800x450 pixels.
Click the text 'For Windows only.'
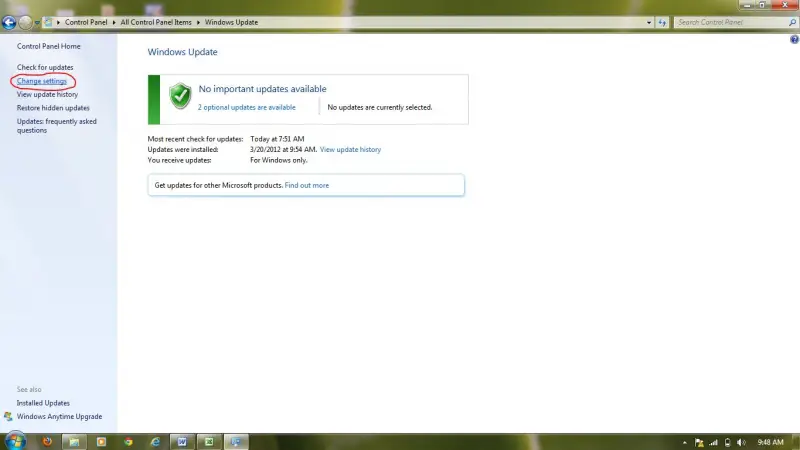[279, 160]
